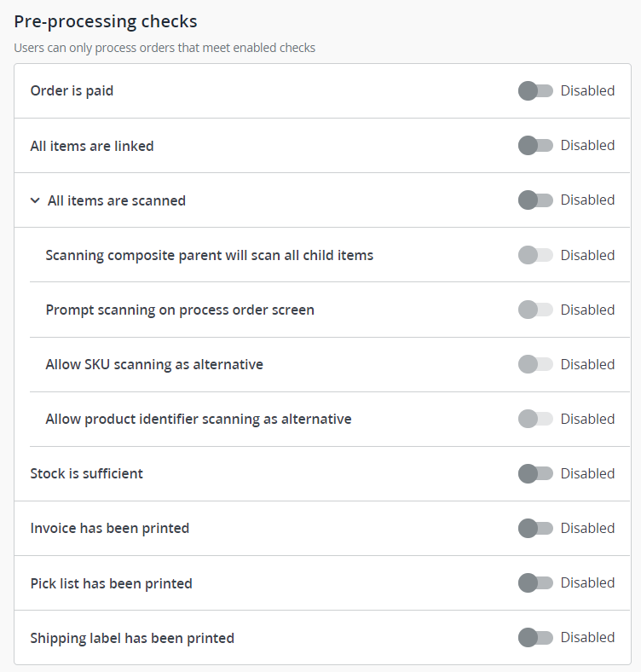Collapse All items are scanned chevron
Viewport: 641px width, 672px height.
tap(35, 200)
